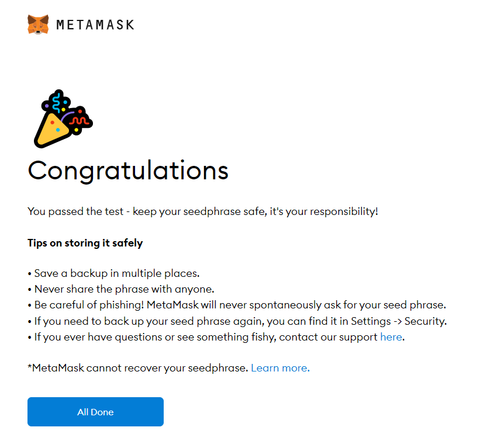Click the red squiggle confetti piece

pyautogui.click(x=80, y=121)
